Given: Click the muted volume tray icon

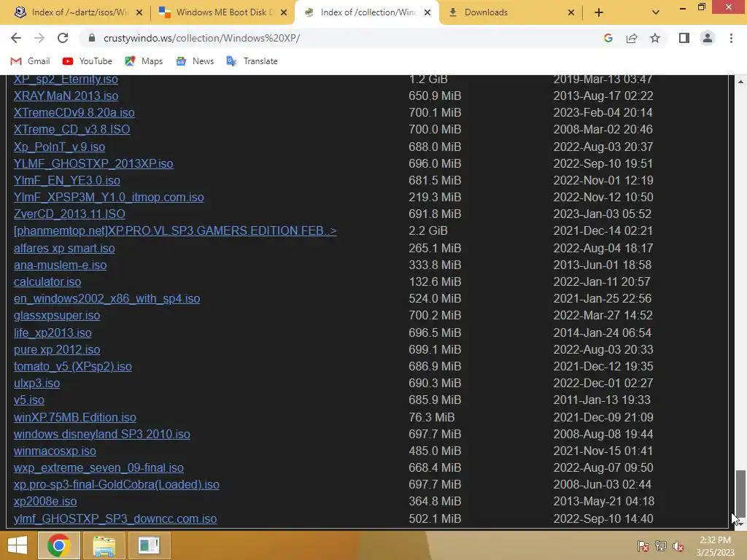Looking at the screenshot, I should (x=678, y=545).
